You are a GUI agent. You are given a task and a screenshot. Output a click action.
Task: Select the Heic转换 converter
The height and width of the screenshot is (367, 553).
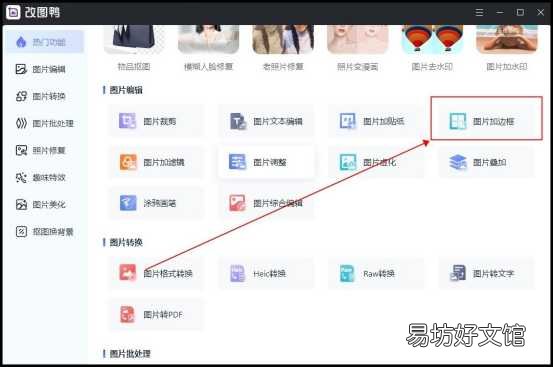click(266, 273)
